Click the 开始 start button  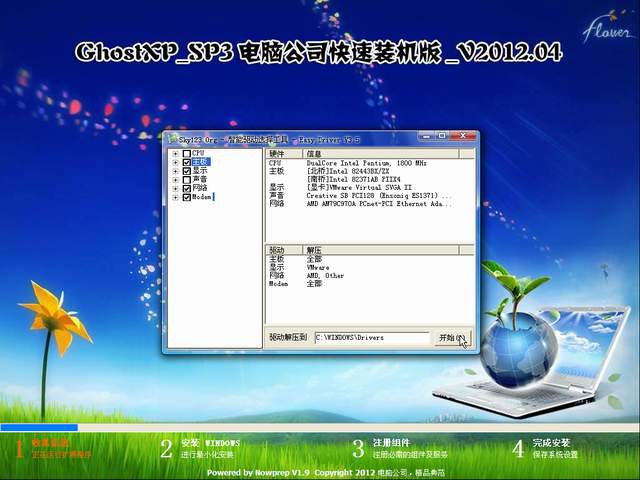[450, 338]
